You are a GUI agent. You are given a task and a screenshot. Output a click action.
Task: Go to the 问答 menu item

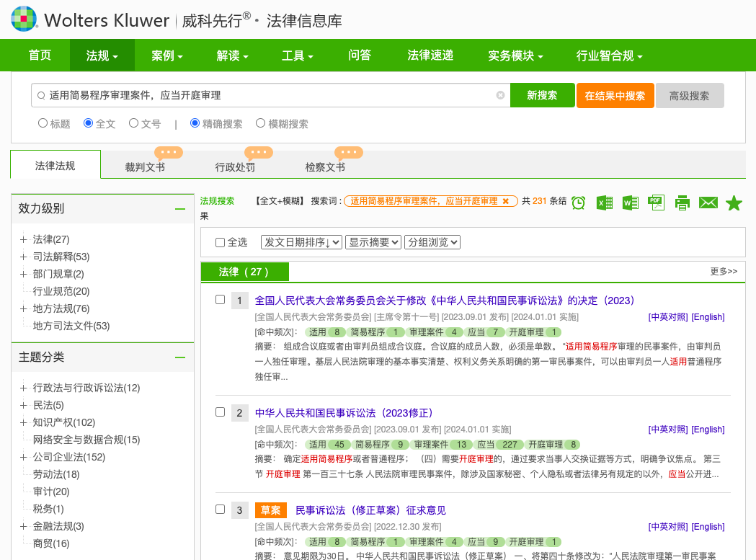pyautogui.click(x=360, y=55)
